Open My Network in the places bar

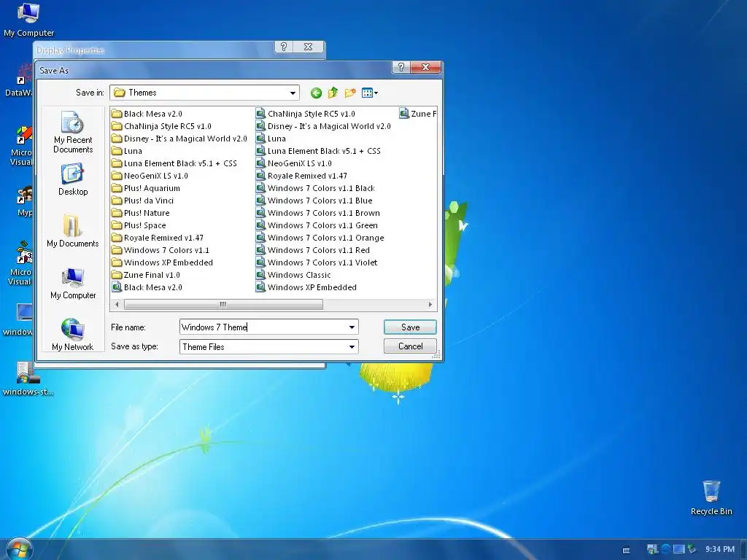(x=73, y=335)
